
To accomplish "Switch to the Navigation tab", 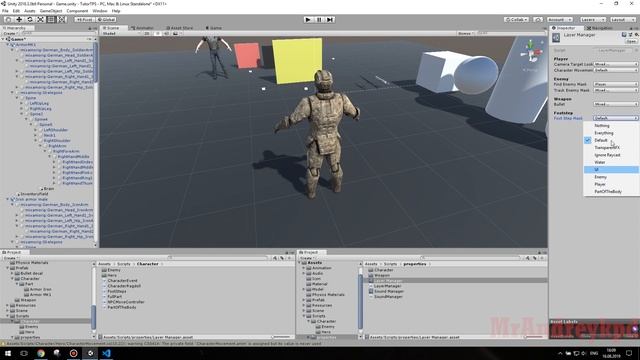I will tap(600, 28).
